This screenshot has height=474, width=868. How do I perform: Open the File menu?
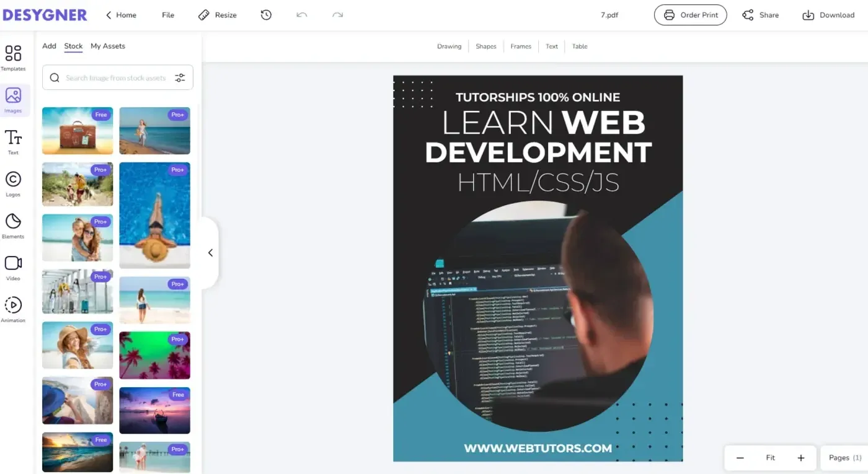[x=168, y=15]
